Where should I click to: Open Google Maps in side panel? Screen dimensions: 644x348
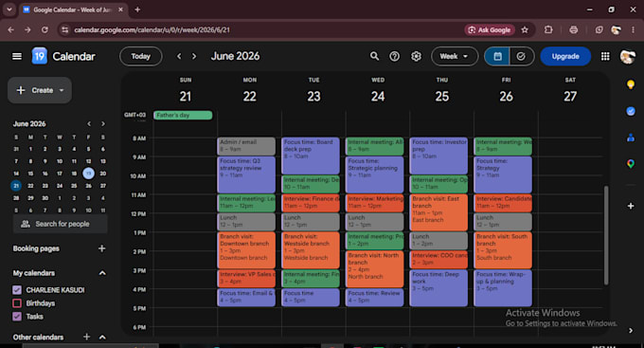631,164
